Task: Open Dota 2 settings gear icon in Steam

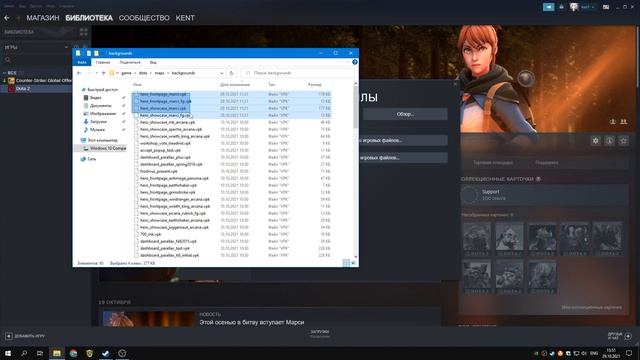Action: click(596, 141)
